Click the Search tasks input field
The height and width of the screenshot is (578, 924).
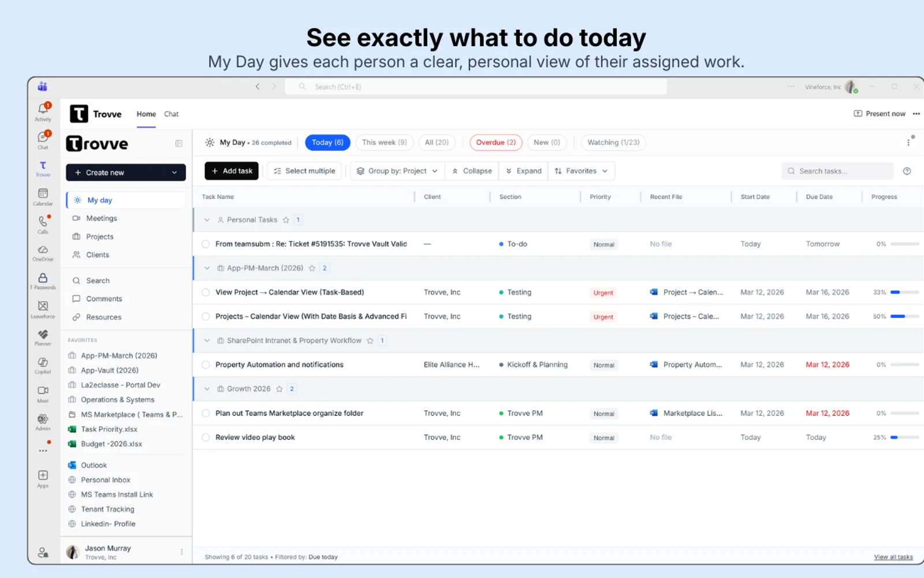[x=837, y=171]
